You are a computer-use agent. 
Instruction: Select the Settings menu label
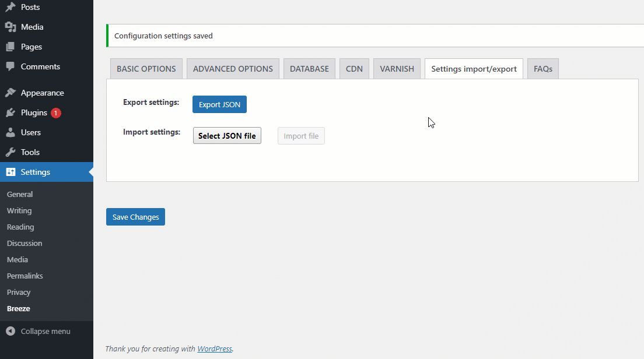click(x=36, y=172)
